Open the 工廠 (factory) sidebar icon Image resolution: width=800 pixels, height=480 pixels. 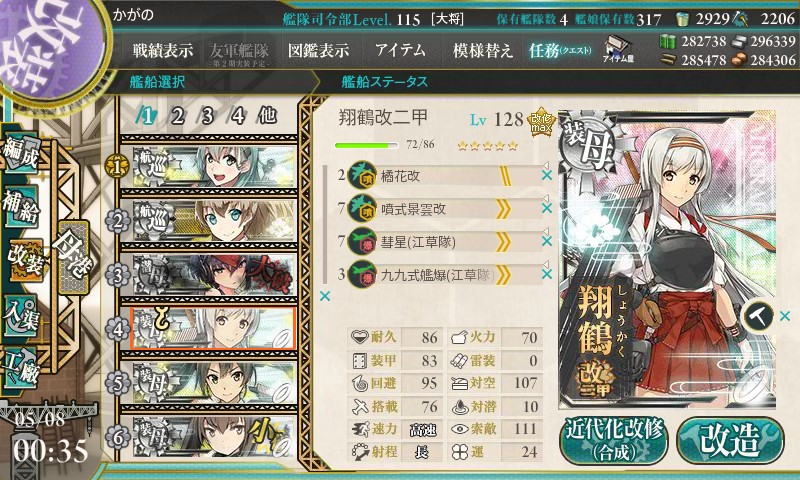(21, 366)
